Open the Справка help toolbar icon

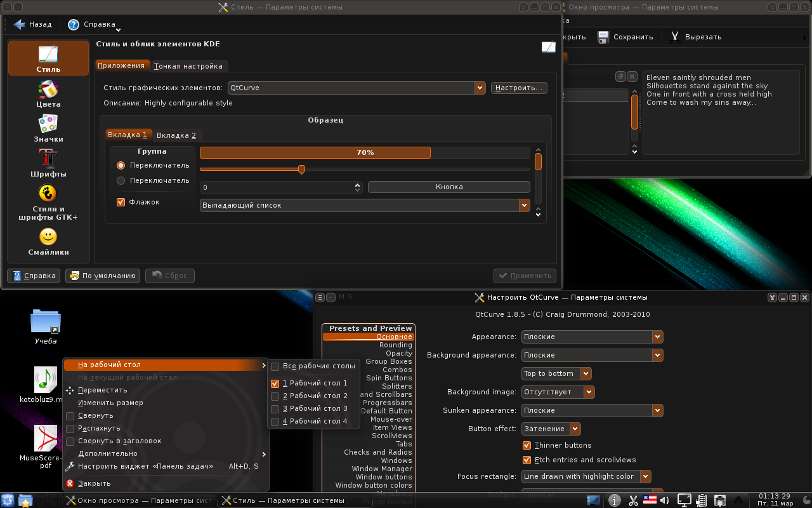[74, 24]
